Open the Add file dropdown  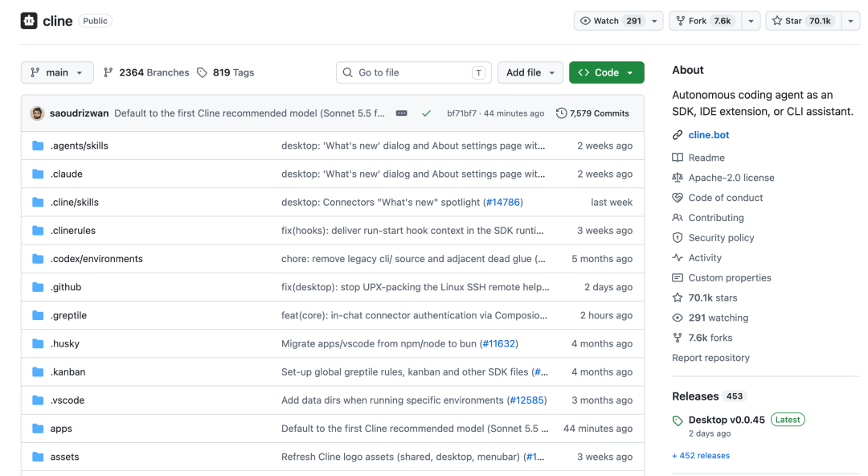[530, 72]
